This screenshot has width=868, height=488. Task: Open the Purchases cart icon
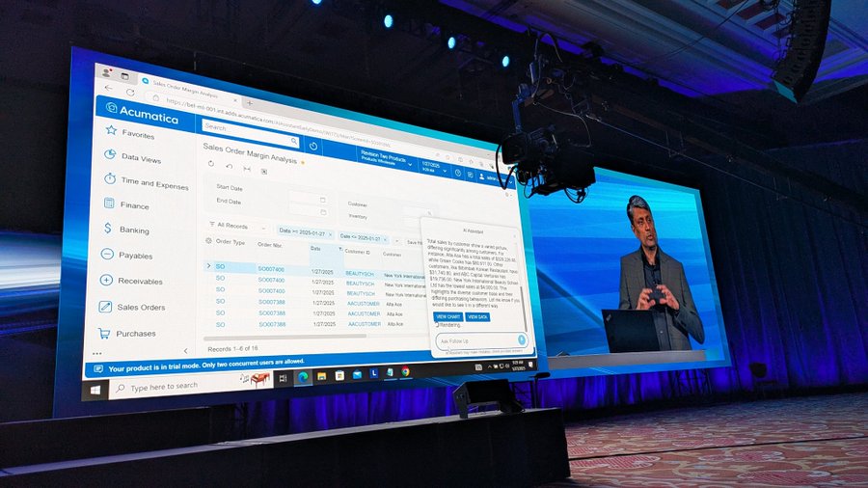[103, 333]
